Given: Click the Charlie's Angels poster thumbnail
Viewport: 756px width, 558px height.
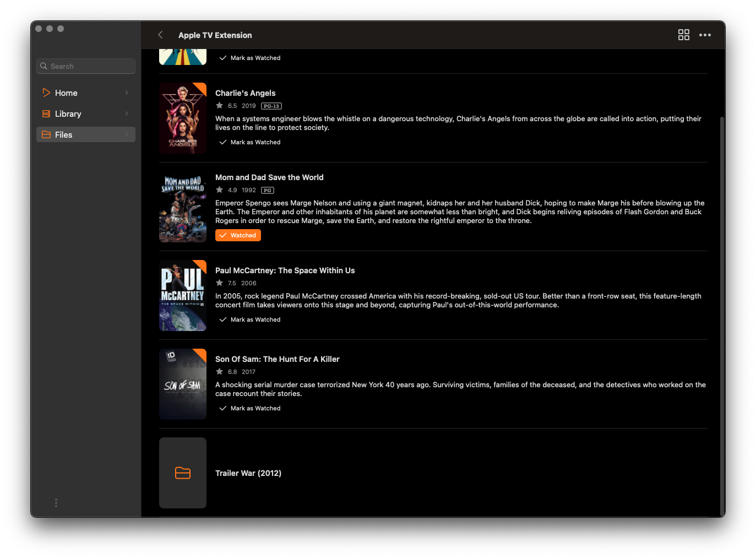Looking at the screenshot, I should click(x=183, y=118).
